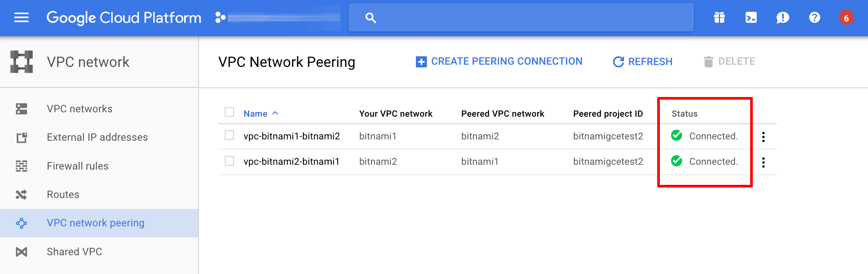Sort by the Name column arrow
Viewport: 868px width, 274px height.
pos(275,113)
